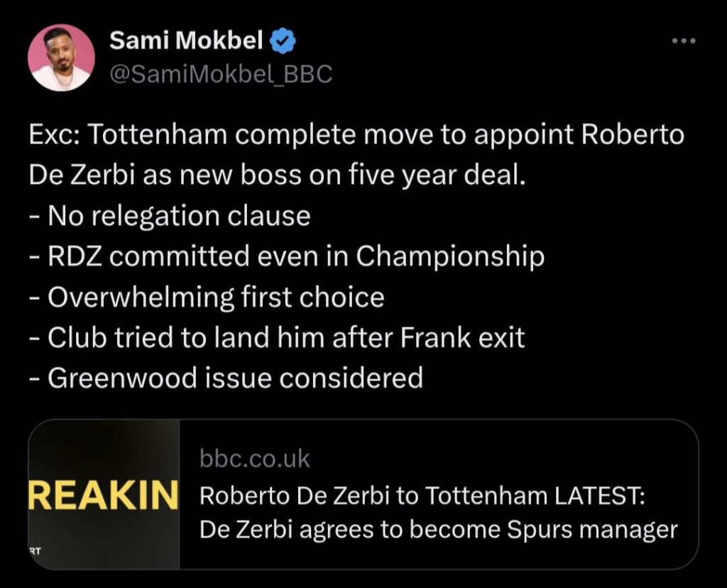This screenshot has width=727, height=588.
Task: Click the verified blue checkmark badge
Action: coord(282,40)
